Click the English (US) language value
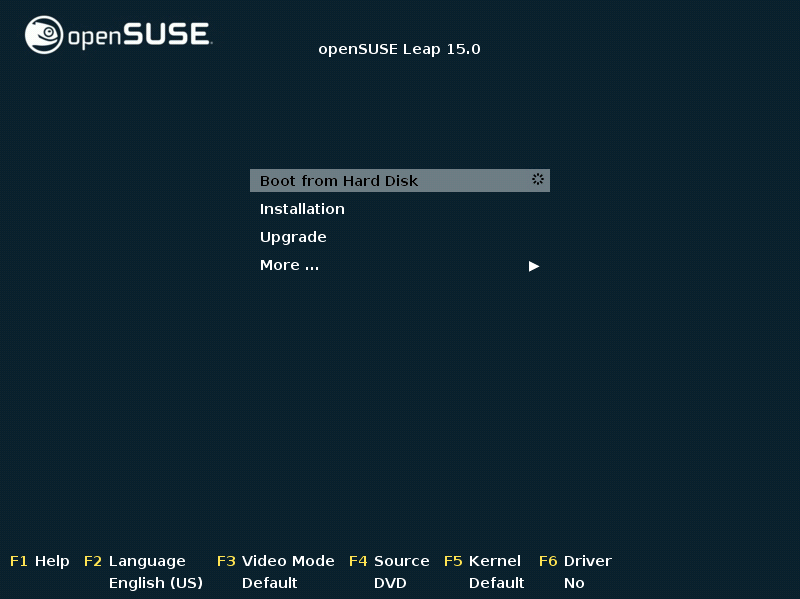 tap(156, 583)
